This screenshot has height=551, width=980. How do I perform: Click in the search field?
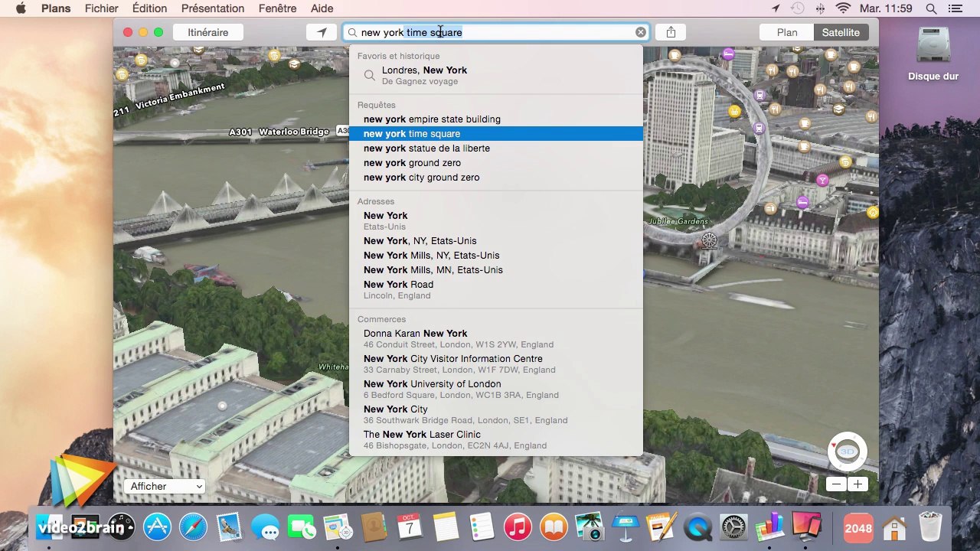(496, 32)
